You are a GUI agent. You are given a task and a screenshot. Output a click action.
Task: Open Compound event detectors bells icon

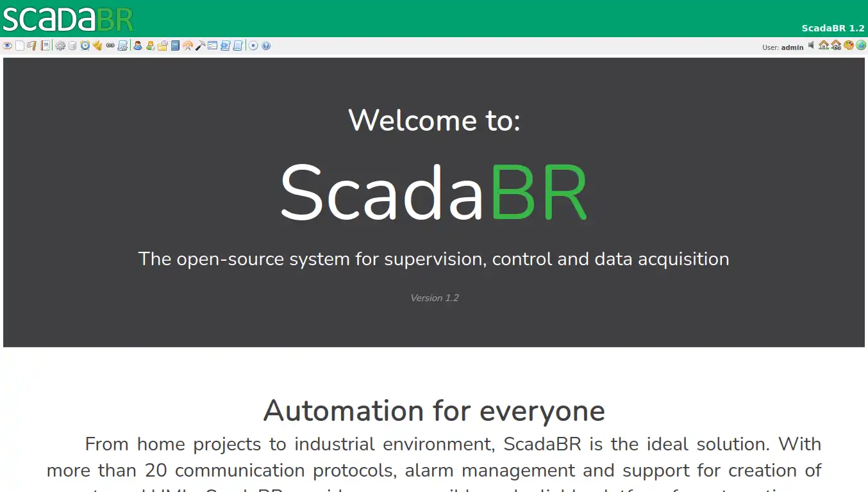(x=97, y=45)
